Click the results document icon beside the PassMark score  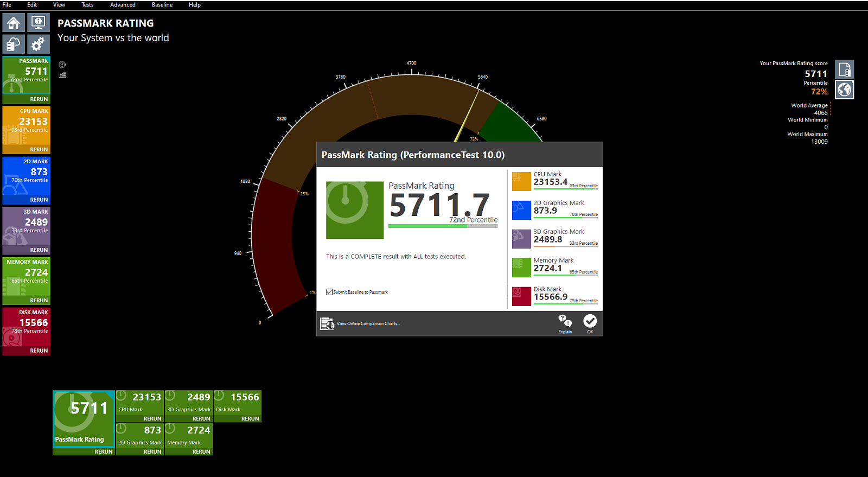[845, 69]
